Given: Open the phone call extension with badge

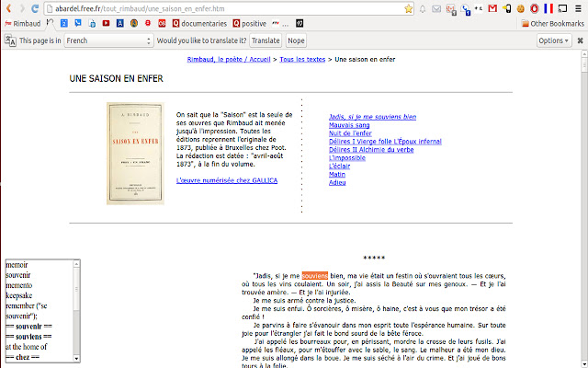Looking at the screenshot, I should coord(466,9).
